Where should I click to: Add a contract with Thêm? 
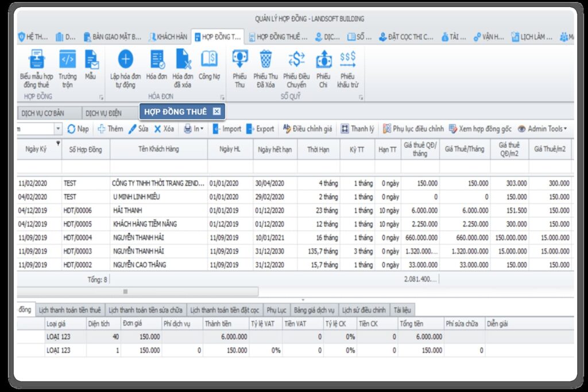click(x=110, y=129)
